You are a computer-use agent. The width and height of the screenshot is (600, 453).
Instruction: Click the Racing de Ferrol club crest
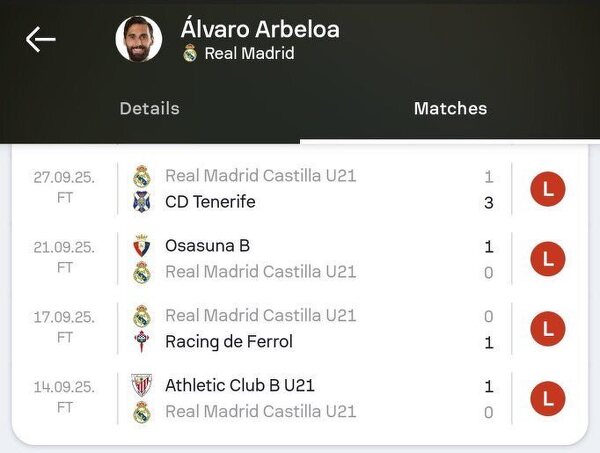click(142, 342)
